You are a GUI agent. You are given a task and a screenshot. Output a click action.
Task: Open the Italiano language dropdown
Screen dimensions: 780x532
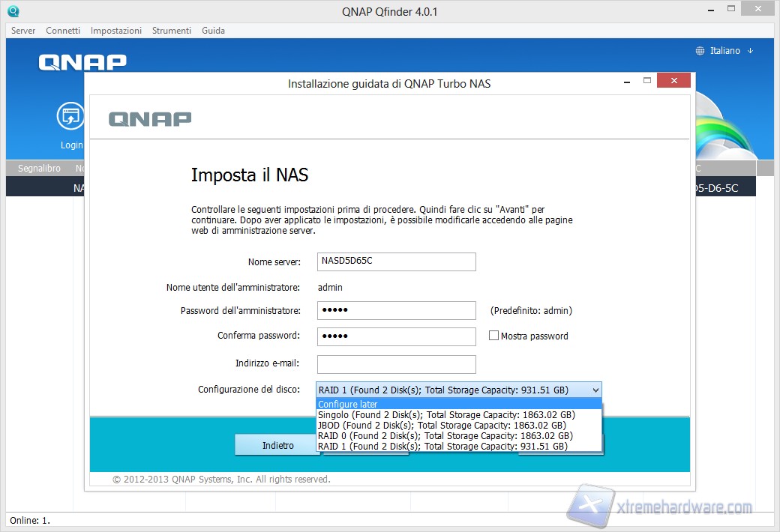[724, 51]
